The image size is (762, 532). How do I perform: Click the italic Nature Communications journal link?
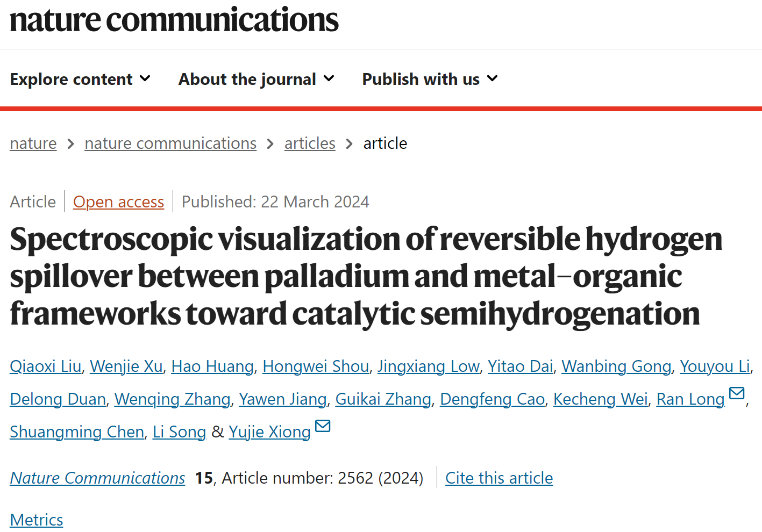97,478
